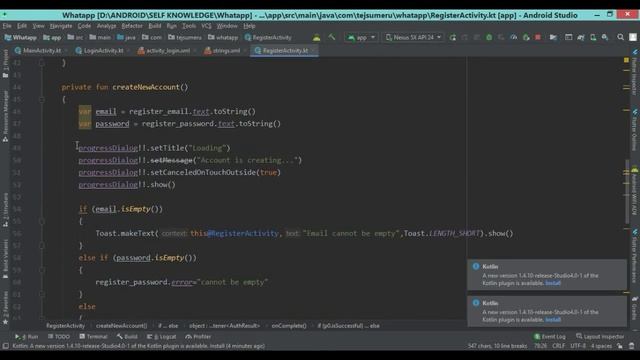Viewport: 640px width, 360px height.
Task: Open the Build menu
Action: click(x=155, y=26)
